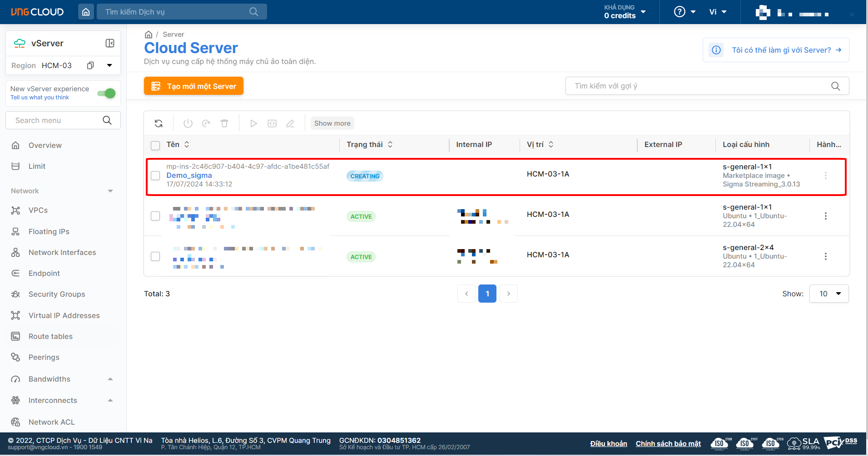Open Security Groups in the sidebar
This screenshot has height=456, width=868.
point(57,294)
